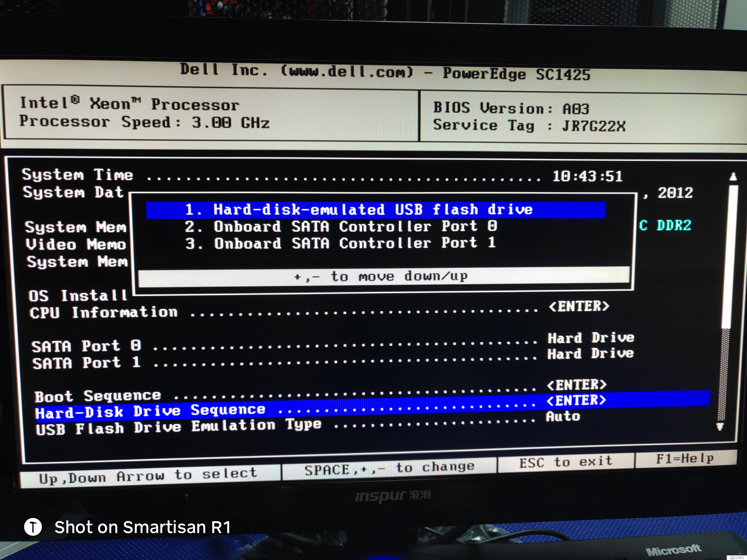747x560 pixels.
Task: Click the Up,Down Arrow to select hint
Action: [x=149, y=476]
